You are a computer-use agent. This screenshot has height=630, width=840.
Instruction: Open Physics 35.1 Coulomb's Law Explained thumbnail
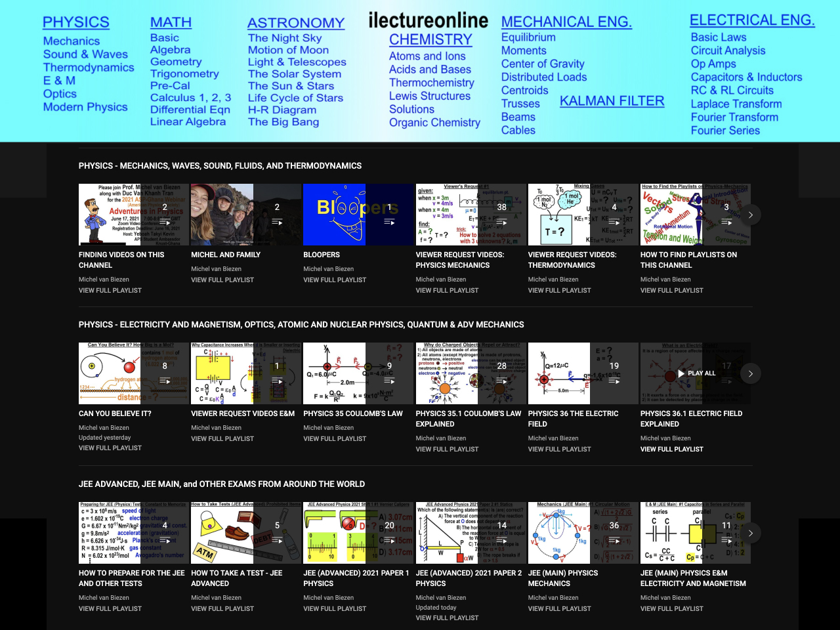tap(471, 373)
